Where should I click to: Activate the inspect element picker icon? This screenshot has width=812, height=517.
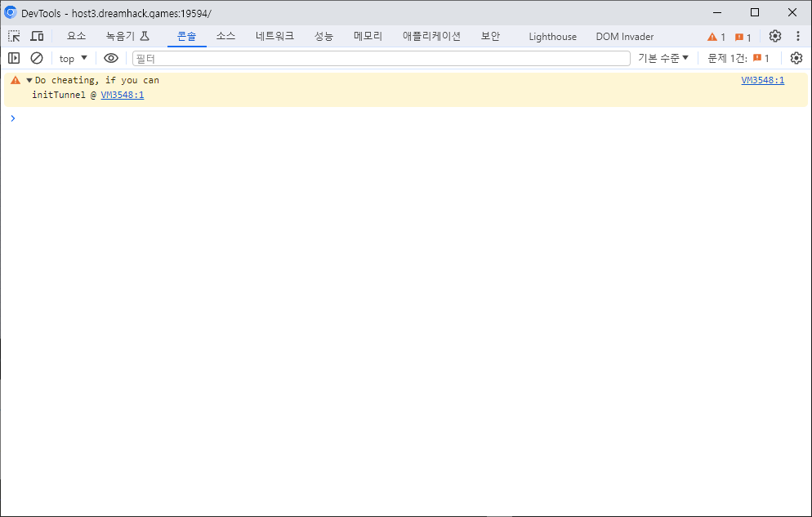(14, 36)
